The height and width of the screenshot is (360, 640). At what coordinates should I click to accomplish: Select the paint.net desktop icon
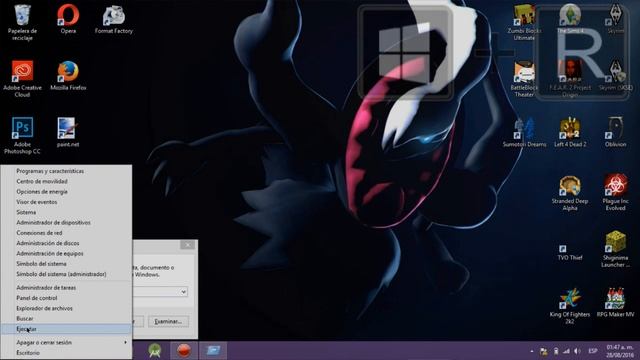(68, 132)
